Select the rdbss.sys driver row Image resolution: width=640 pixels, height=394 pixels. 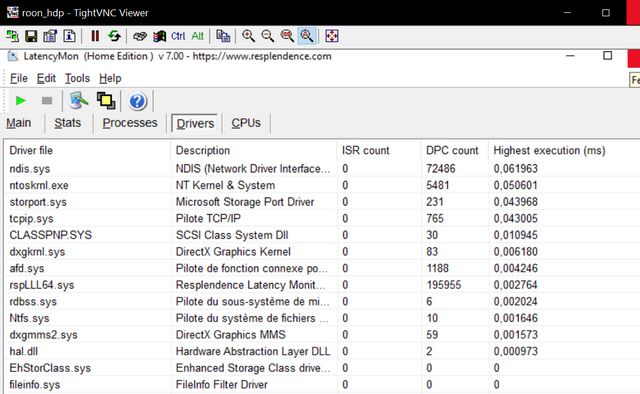[x=322, y=302]
